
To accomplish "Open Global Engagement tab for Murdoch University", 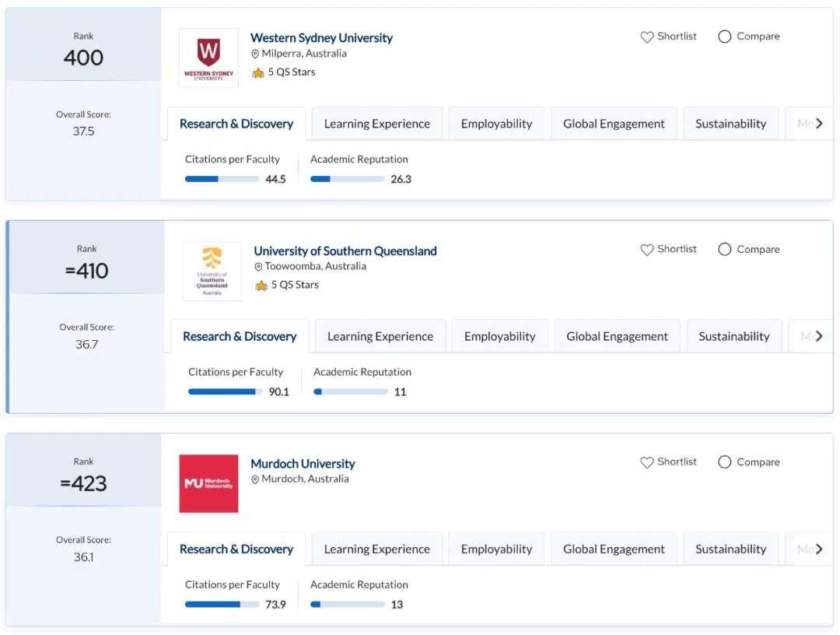I will coord(614,549).
